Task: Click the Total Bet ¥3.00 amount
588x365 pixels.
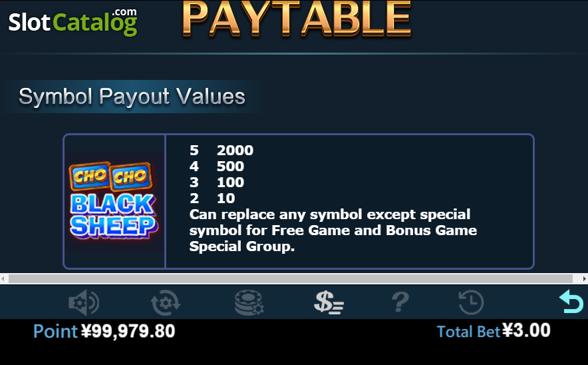Action: coord(494,331)
